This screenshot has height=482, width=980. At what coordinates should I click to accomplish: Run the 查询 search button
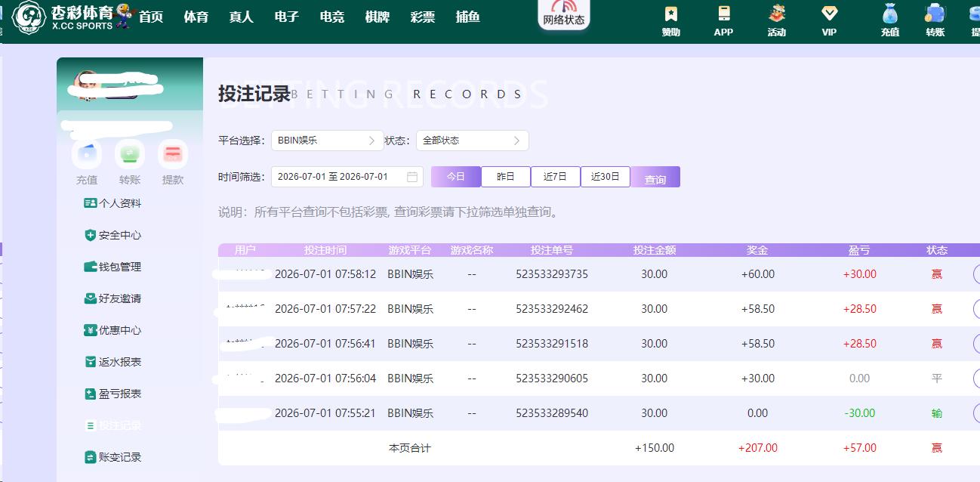(655, 177)
